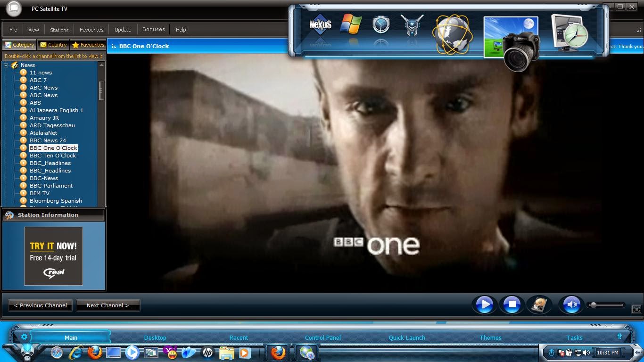Click the orbiting globe icon on the dock
This screenshot has width=644, height=362.
coord(452,33)
